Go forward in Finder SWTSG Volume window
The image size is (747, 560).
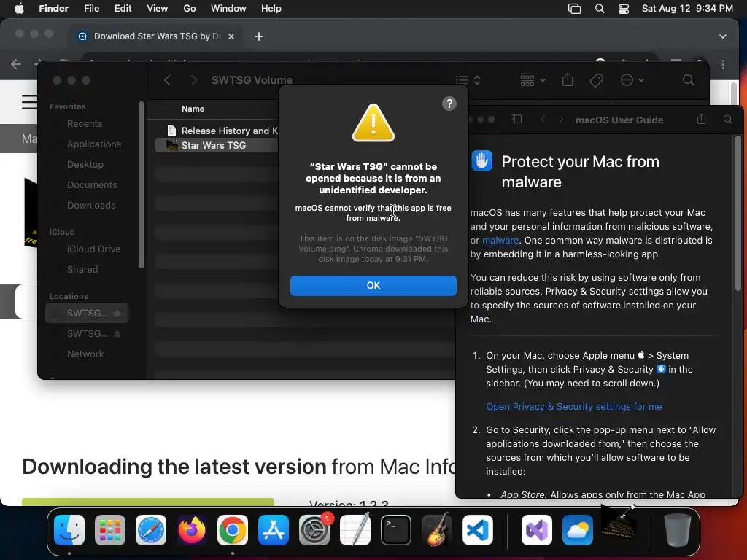pyautogui.click(x=193, y=80)
